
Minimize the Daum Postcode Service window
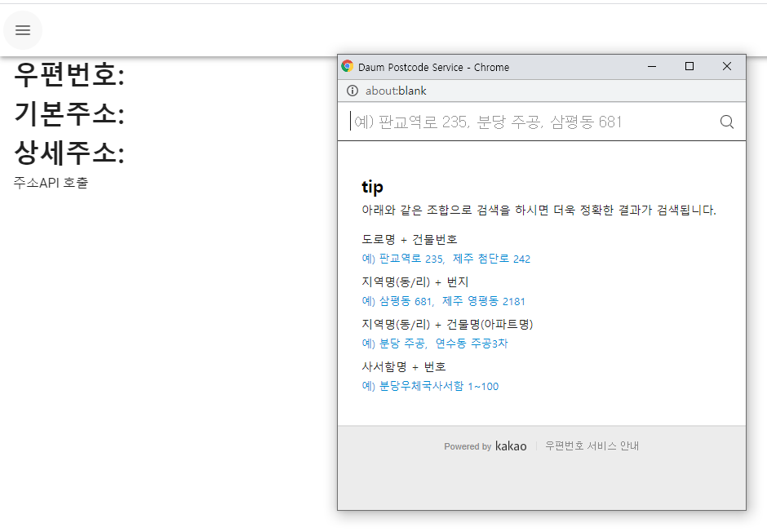pos(652,67)
